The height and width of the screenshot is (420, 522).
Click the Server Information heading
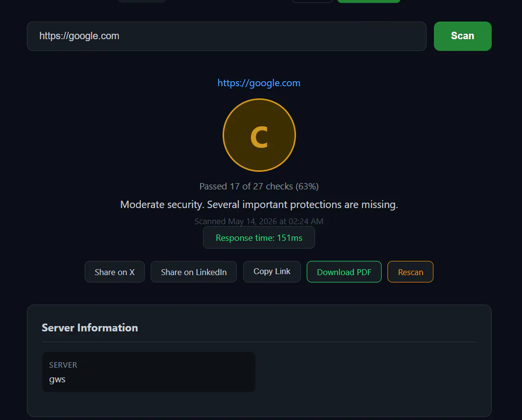click(90, 327)
